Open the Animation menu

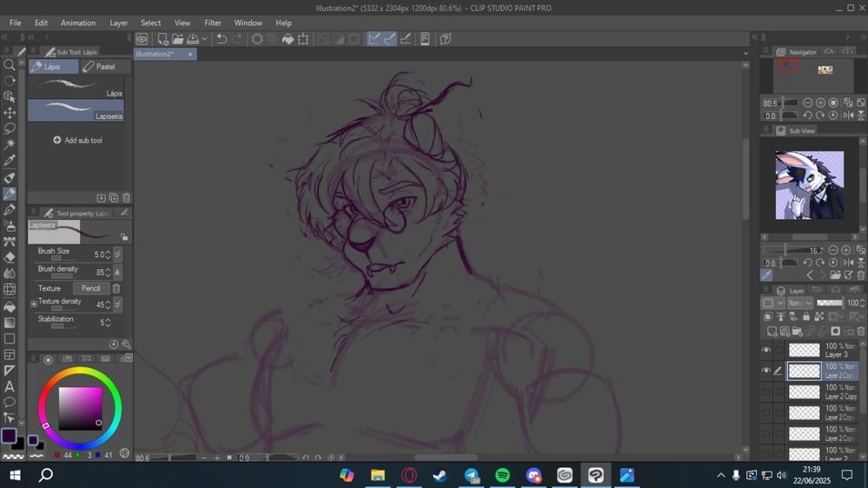pyautogui.click(x=78, y=23)
